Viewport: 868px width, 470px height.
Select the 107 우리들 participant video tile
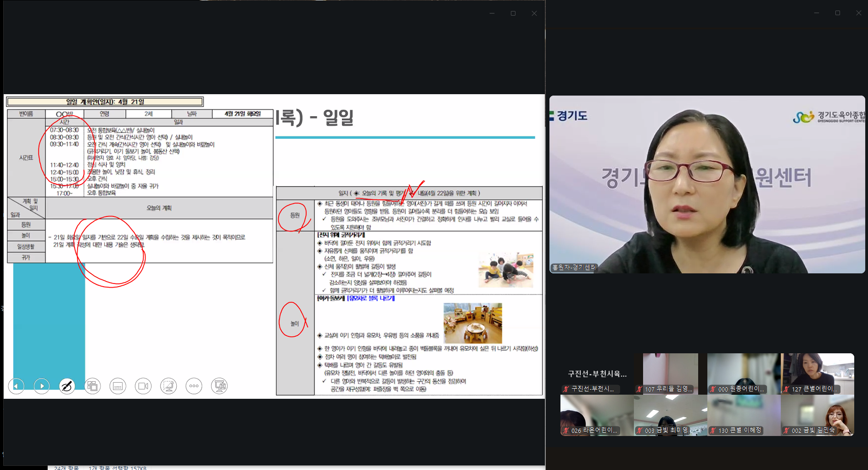pyautogui.click(x=670, y=373)
